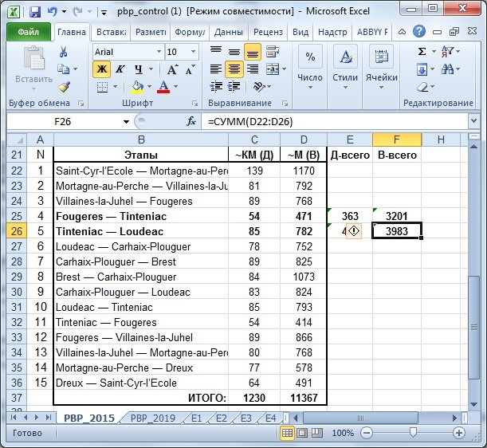Click the Copy icon in clipboard group
This screenshot has width=487, height=448.
63,69
